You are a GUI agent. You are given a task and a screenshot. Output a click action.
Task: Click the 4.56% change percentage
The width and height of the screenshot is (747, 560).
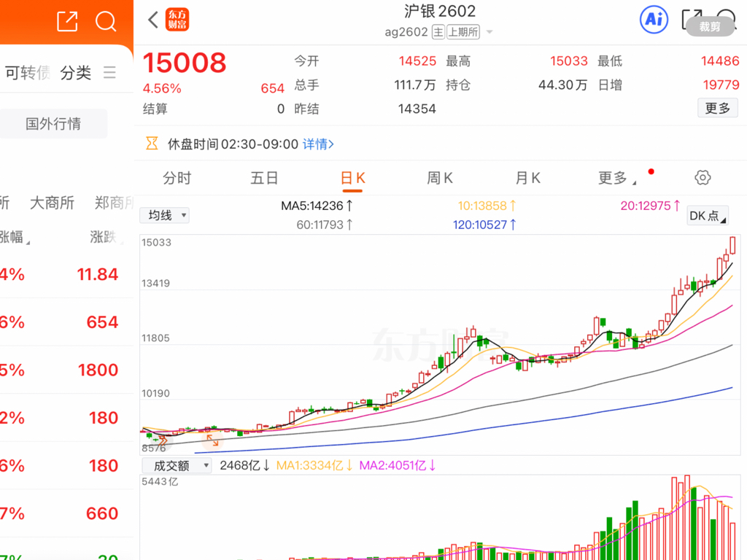(x=162, y=88)
